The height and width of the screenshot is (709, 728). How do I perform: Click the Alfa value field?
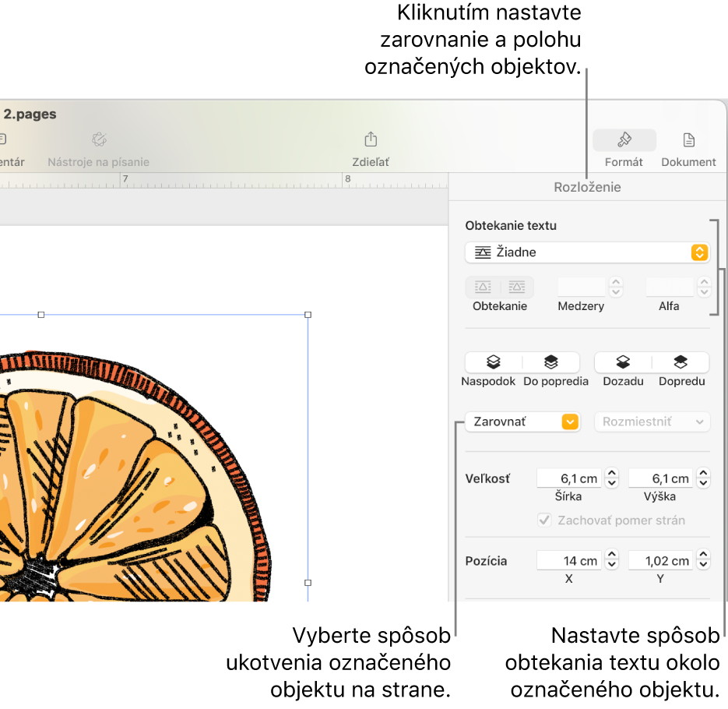pos(669,287)
